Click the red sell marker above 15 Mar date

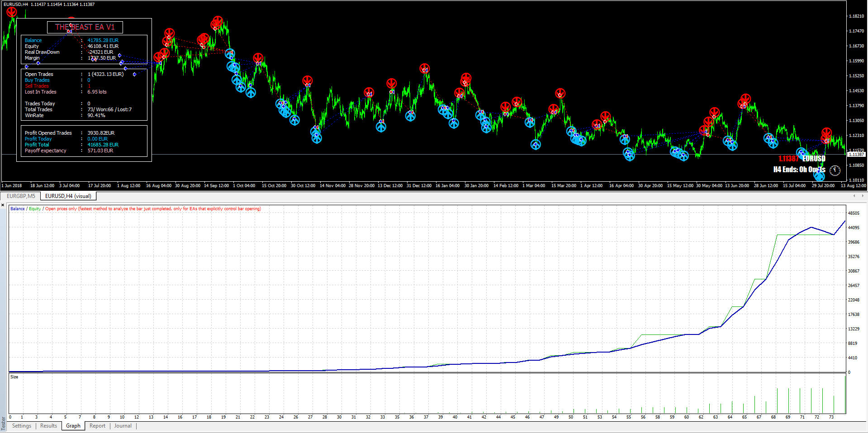click(560, 94)
